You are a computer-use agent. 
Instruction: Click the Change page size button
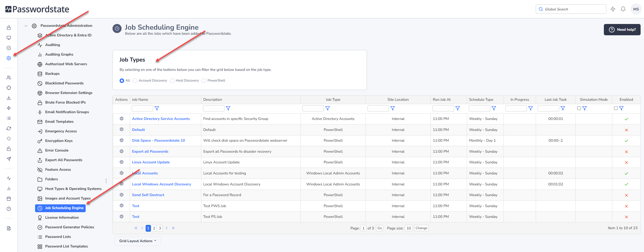421,228
